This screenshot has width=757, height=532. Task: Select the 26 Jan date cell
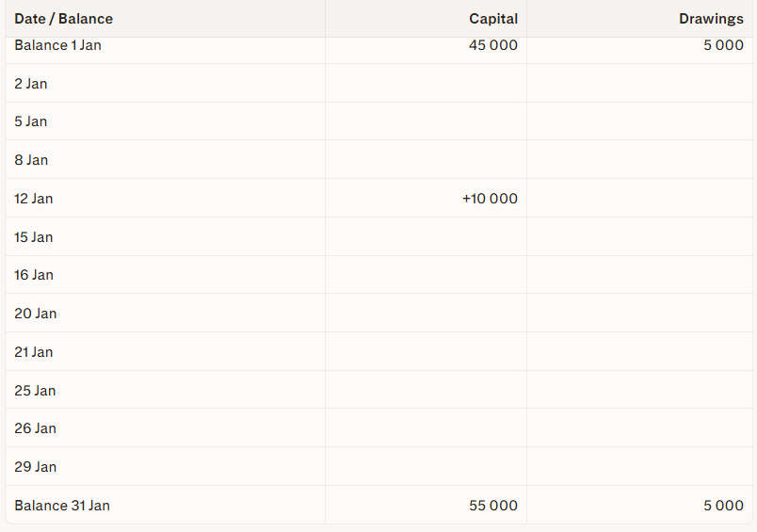(35, 428)
